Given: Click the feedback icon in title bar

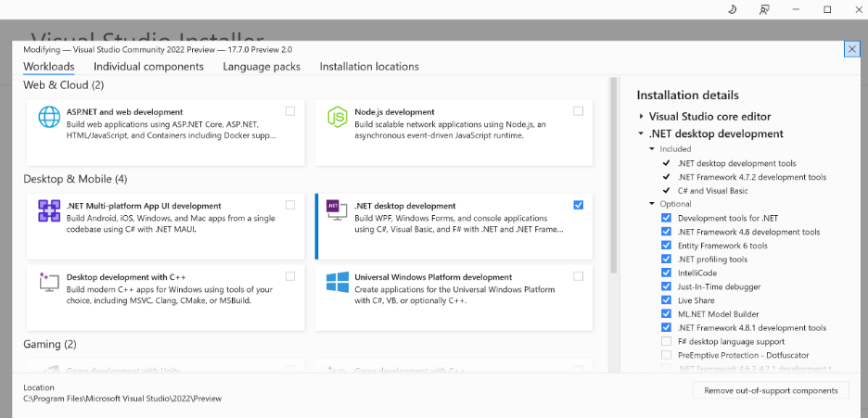Looking at the screenshot, I should (764, 9).
